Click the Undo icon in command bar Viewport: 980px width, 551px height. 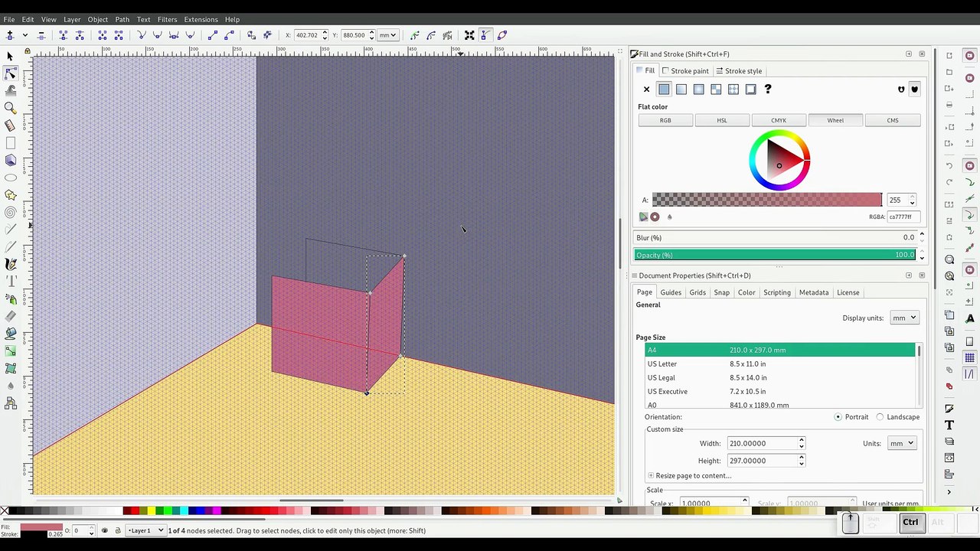tap(949, 165)
